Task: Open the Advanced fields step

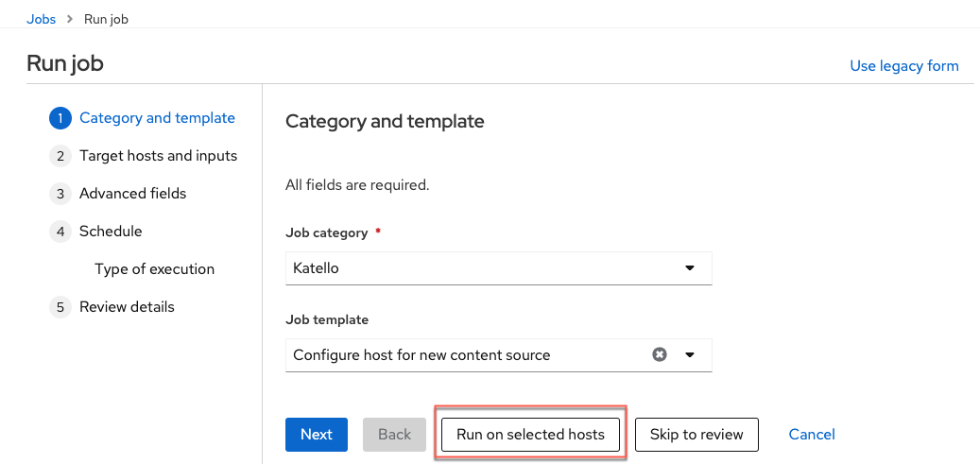Action: point(132,194)
